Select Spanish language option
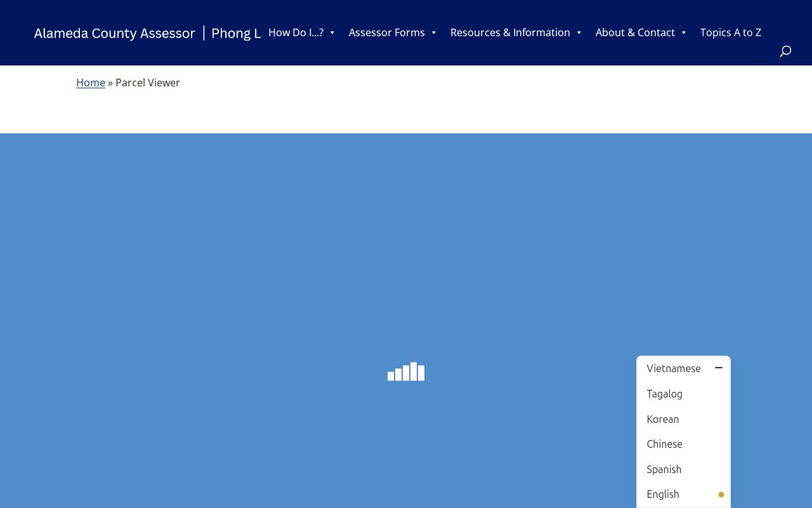 click(x=664, y=469)
